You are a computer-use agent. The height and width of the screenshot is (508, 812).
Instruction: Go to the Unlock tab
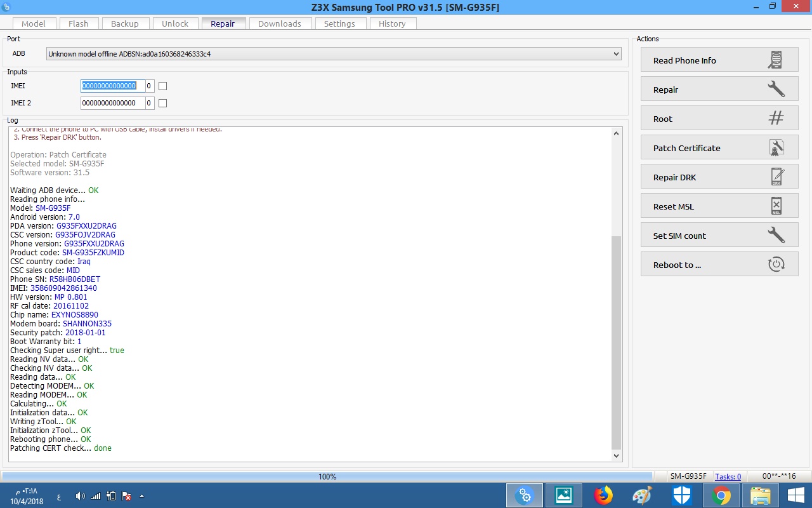point(175,23)
